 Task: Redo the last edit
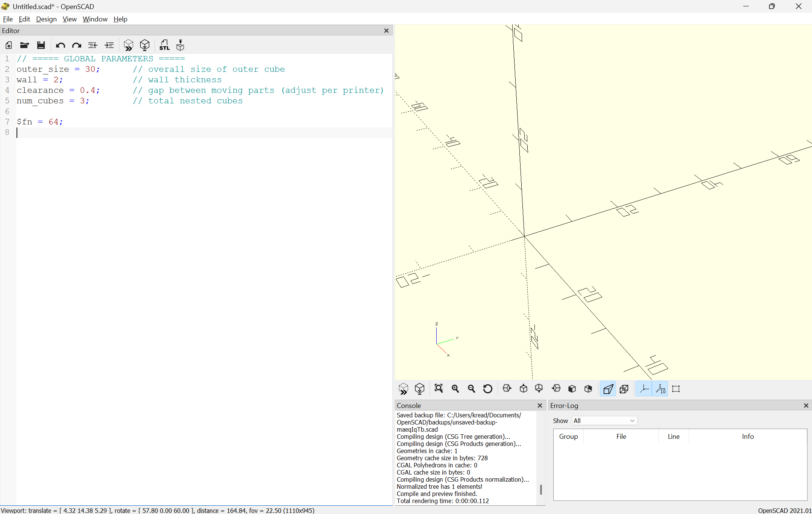(x=76, y=45)
